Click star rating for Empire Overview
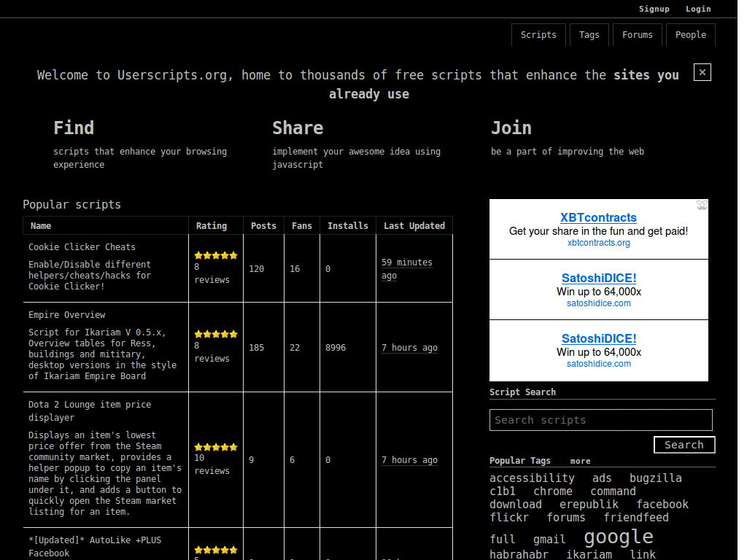747x560 pixels. [x=216, y=334]
